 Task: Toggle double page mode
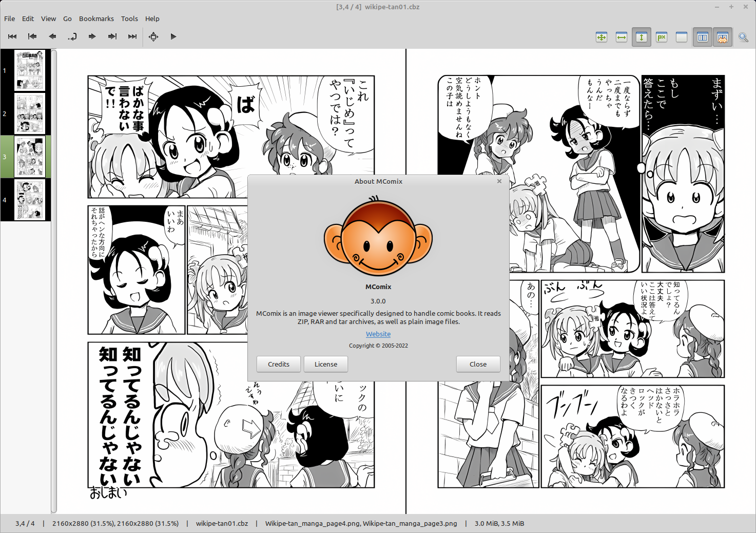703,37
